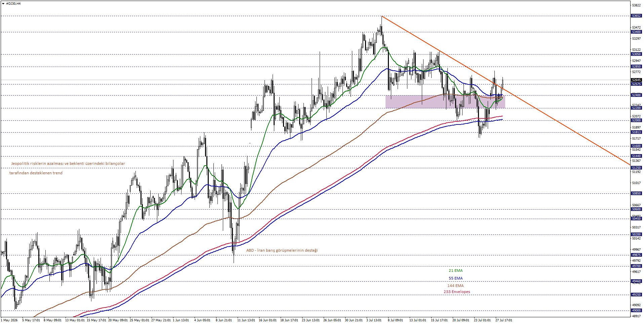Screen dimensions: 644x324
Task: Select the 144 EMA text label
Action: click(455, 286)
